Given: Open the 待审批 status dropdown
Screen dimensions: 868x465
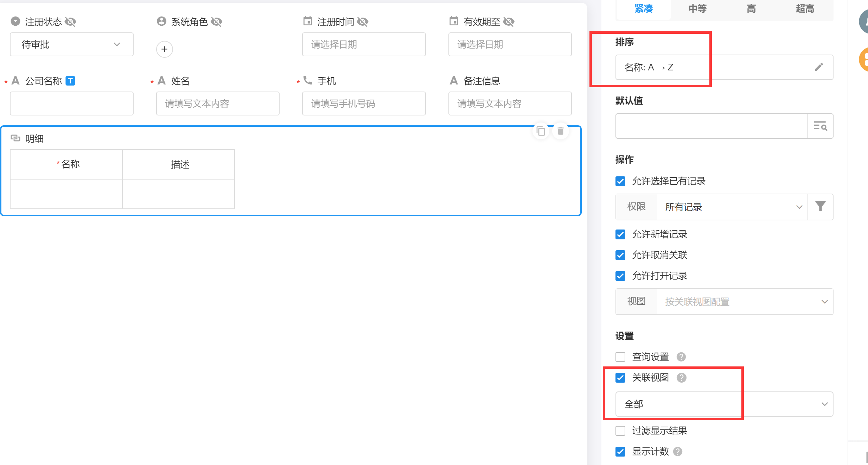Looking at the screenshot, I should pos(72,44).
